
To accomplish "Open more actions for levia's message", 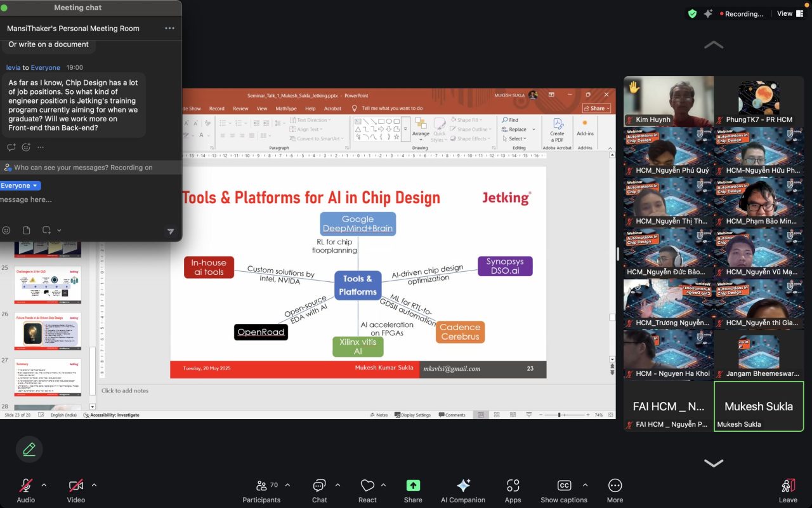I will point(41,147).
